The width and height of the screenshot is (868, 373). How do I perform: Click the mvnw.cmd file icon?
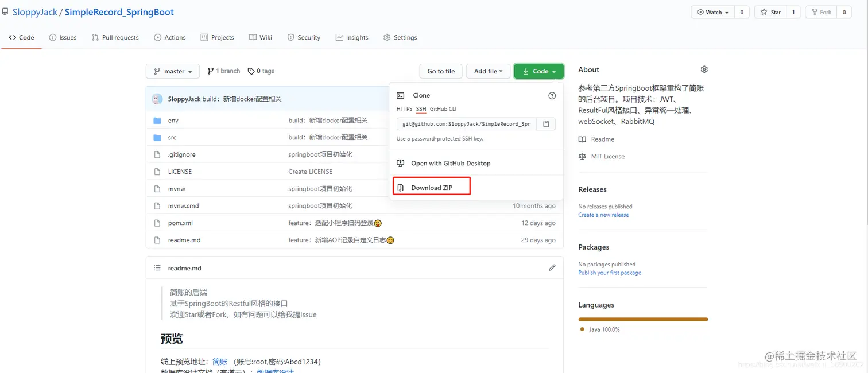(x=157, y=206)
